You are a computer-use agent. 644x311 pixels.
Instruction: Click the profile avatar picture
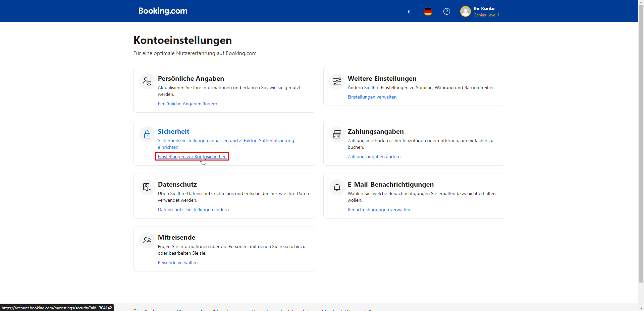(x=466, y=11)
